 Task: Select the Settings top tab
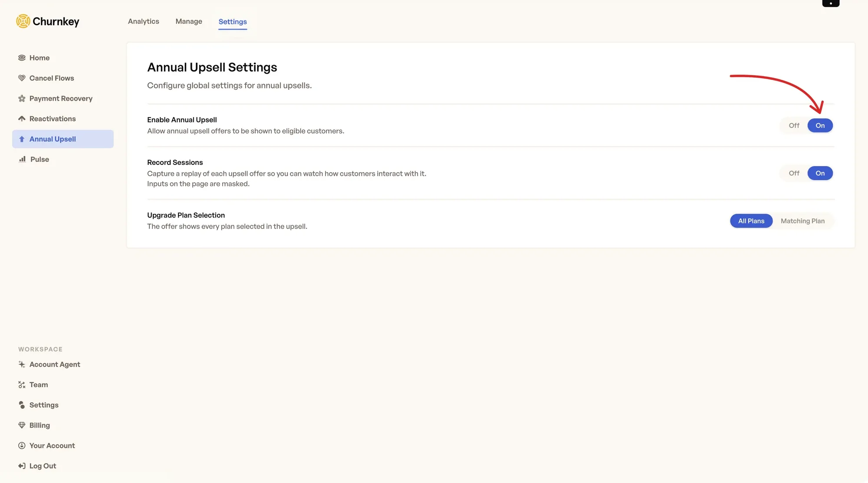tap(233, 22)
